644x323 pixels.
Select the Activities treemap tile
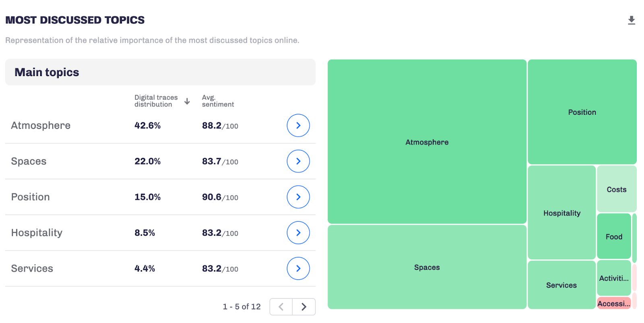tap(613, 278)
